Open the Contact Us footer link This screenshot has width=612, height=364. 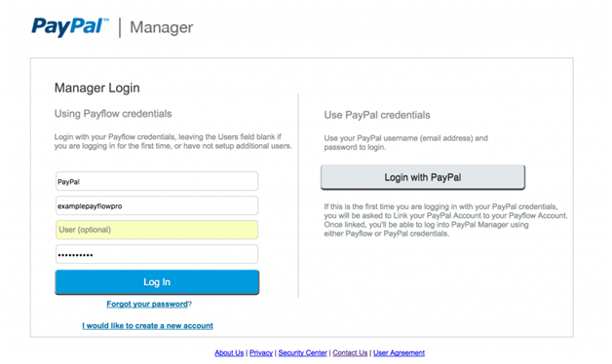350,352
